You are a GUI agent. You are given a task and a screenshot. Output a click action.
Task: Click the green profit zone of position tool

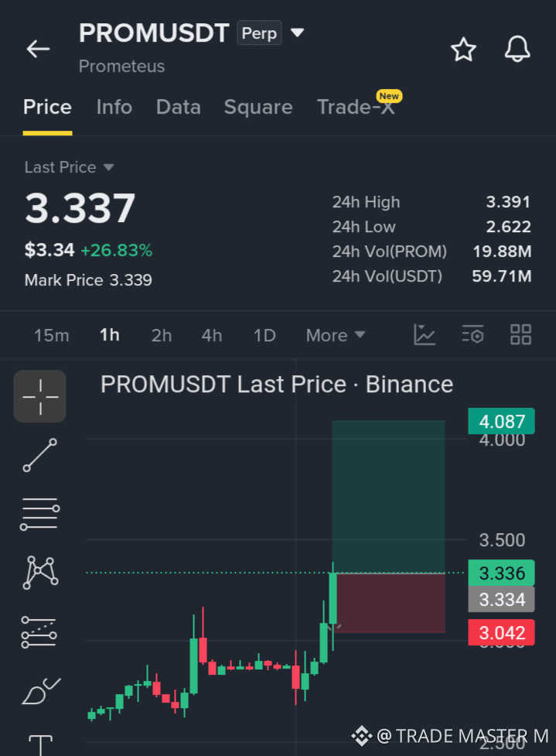tap(388, 497)
